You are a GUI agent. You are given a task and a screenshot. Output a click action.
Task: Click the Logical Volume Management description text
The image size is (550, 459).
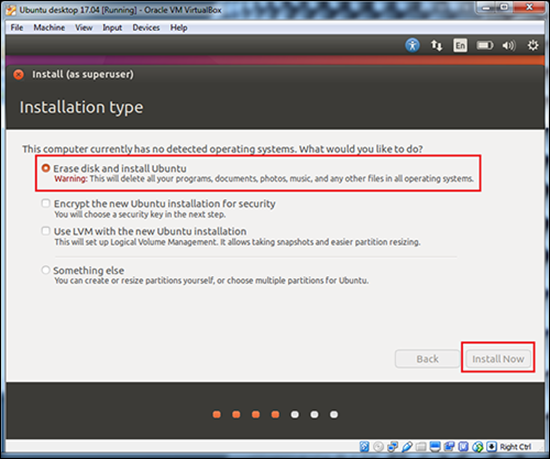click(237, 242)
